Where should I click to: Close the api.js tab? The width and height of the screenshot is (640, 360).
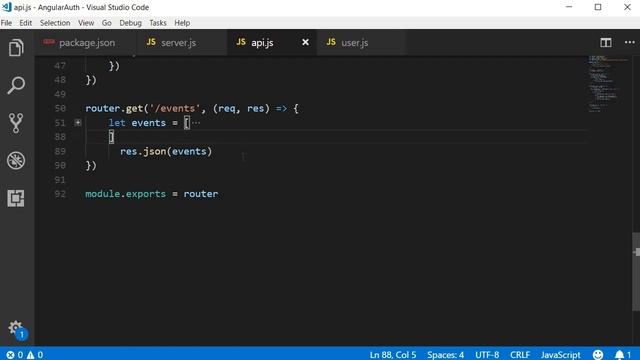click(305, 42)
